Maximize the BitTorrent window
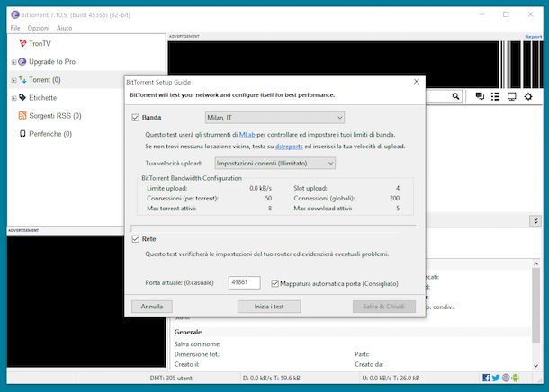Viewport: 549px width, 392px height. 506,14
